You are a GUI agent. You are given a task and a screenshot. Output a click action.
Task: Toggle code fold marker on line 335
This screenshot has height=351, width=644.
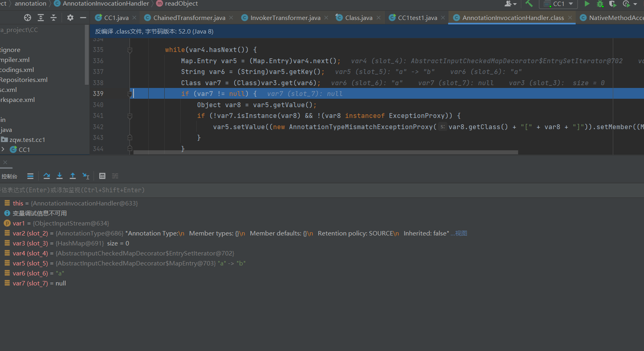tap(130, 50)
